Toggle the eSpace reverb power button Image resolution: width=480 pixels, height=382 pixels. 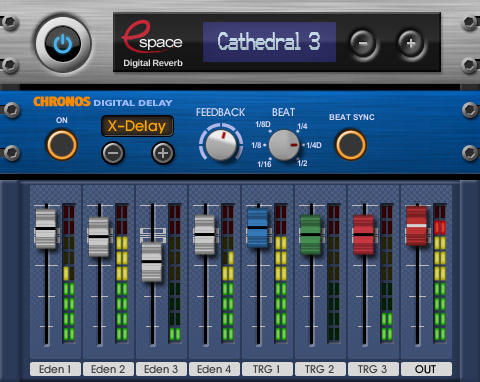click(63, 44)
